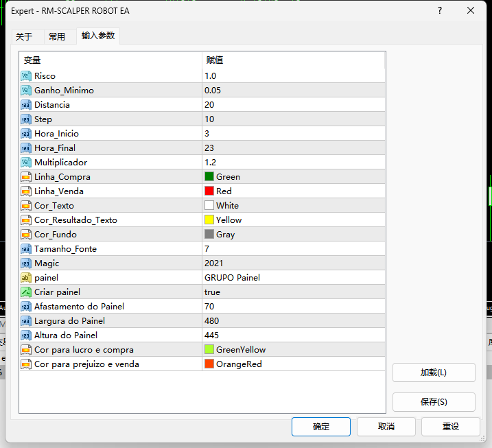Click the Tamanho_Fonte value 7

coord(207,249)
